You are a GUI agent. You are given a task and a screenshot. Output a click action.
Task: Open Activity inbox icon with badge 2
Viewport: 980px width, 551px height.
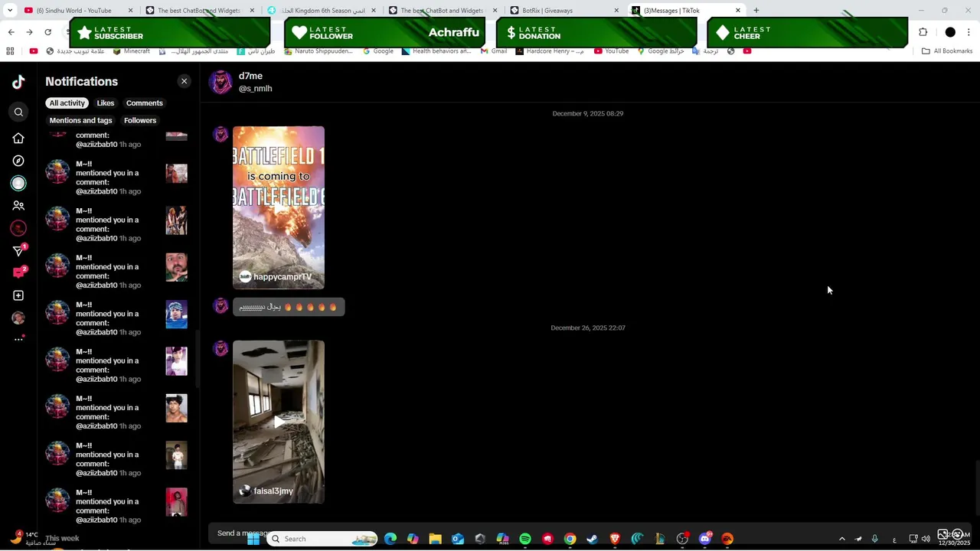point(19,272)
